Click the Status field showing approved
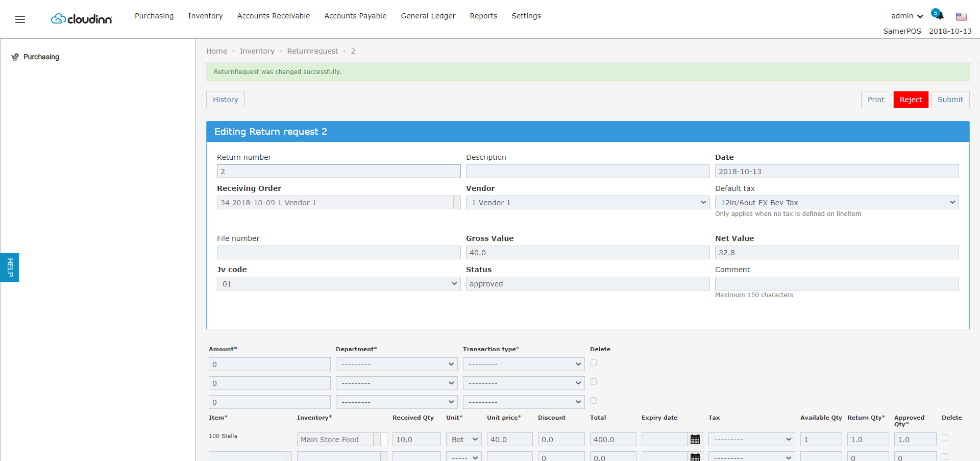 587,284
